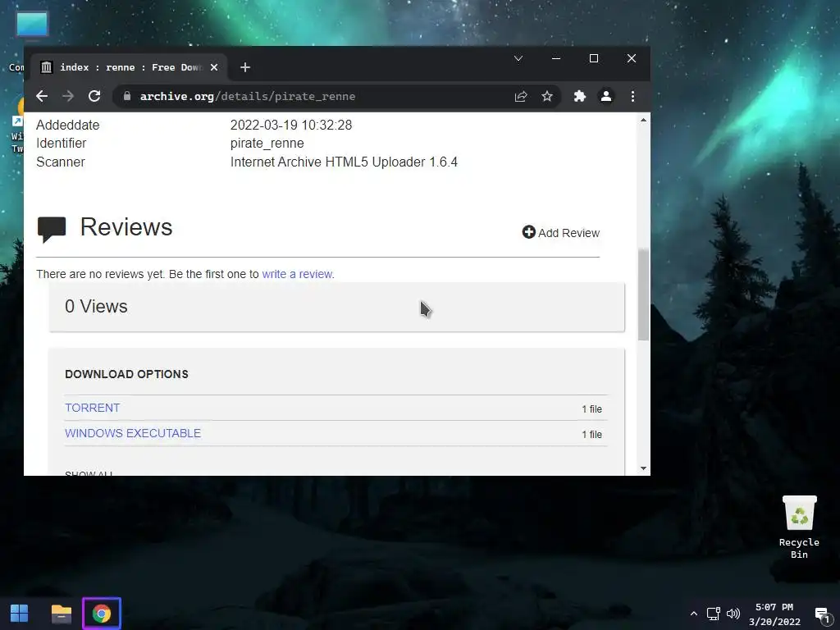Share this page icon in address bar
Image resolution: width=840 pixels, height=630 pixels.
[x=521, y=96]
